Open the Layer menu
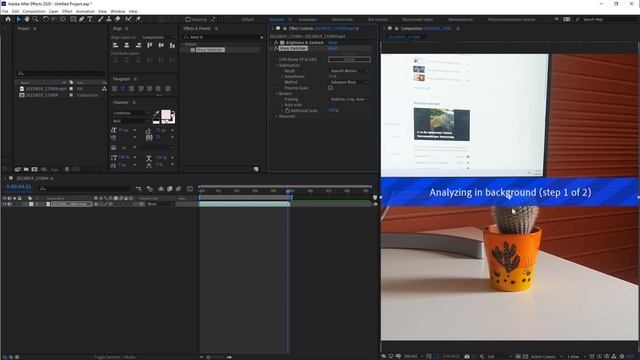The width and height of the screenshot is (640, 360). pos(53,11)
